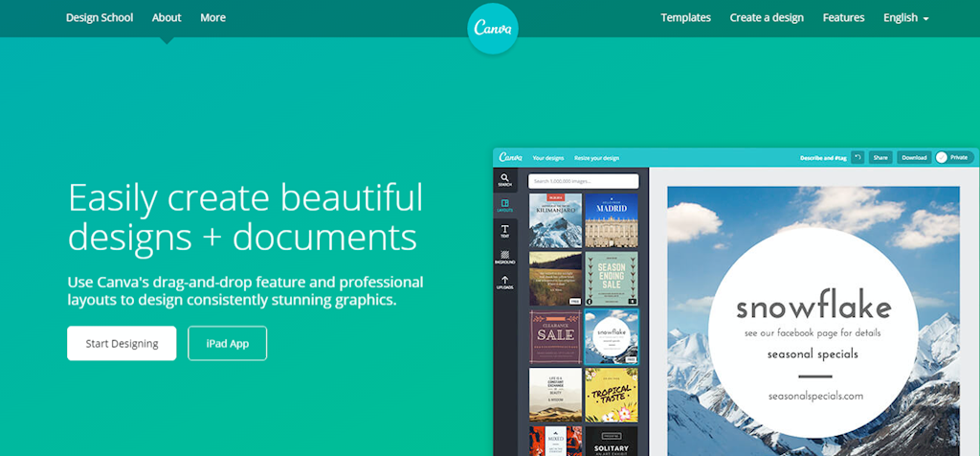The image size is (980, 456).
Task: Click the small Canva logo in editor bar
Action: [510, 157]
